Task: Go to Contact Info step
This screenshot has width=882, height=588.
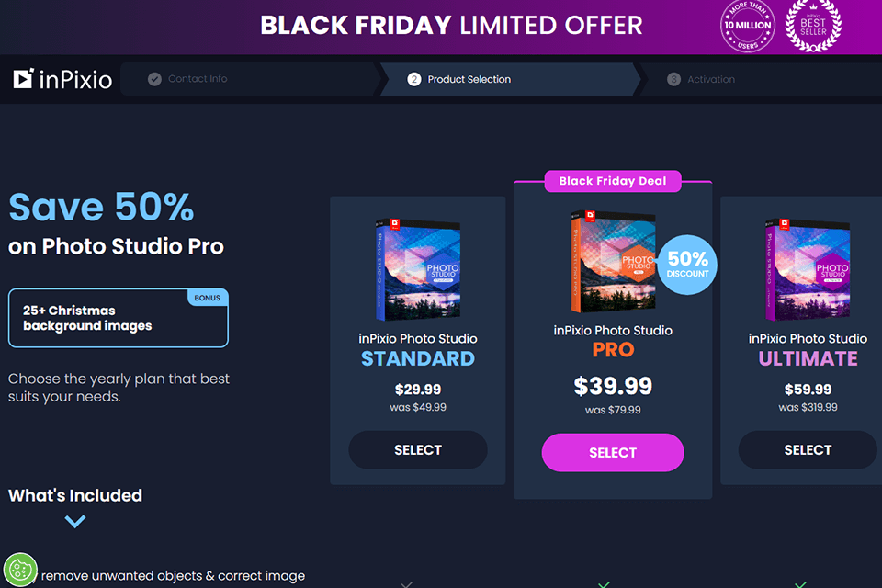Action: [x=198, y=79]
